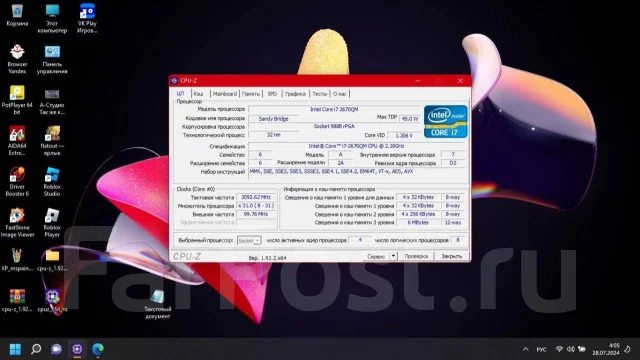640x360 pixels.
Task: Open the volume tray icon
Action: [571, 349]
